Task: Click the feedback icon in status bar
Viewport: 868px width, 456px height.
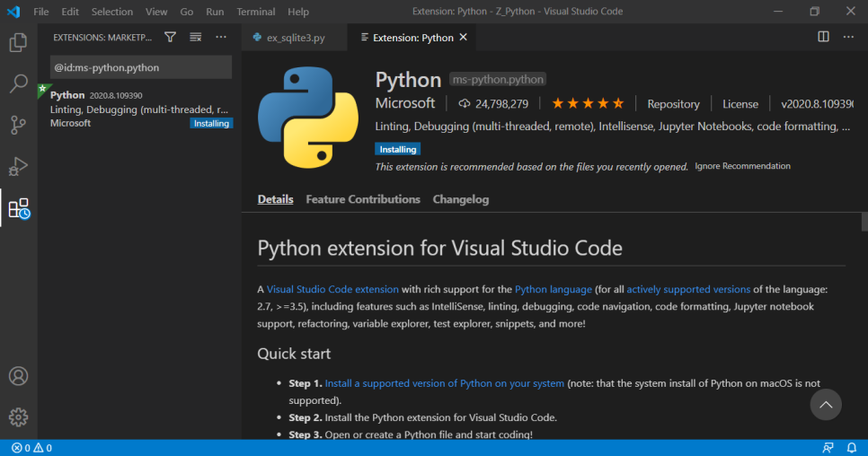Action: pyautogui.click(x=828, y=448)
